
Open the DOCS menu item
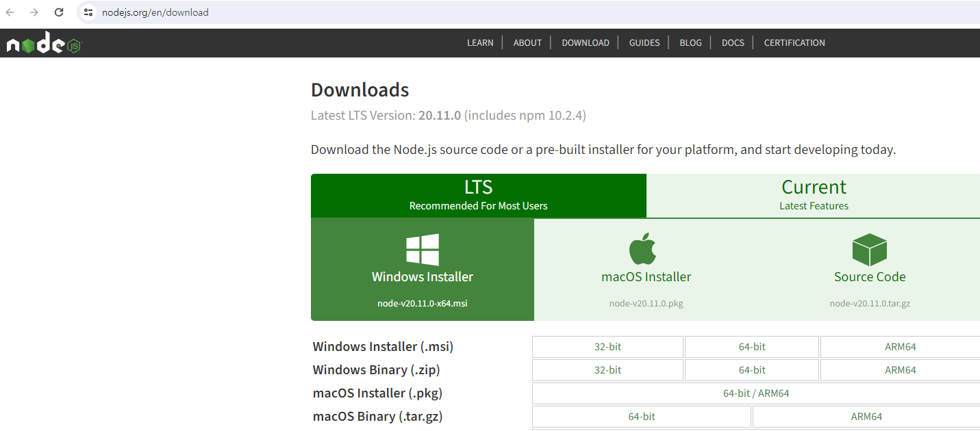pyautogui.click(x=733, y=42)
